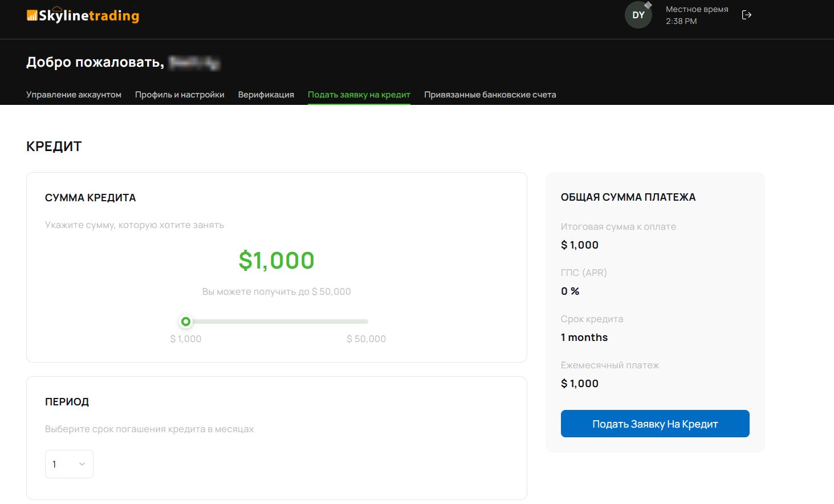This screenshot has height=504, width=834.
Task: Open the DY user avatar menu
Action: click(638, 15)
